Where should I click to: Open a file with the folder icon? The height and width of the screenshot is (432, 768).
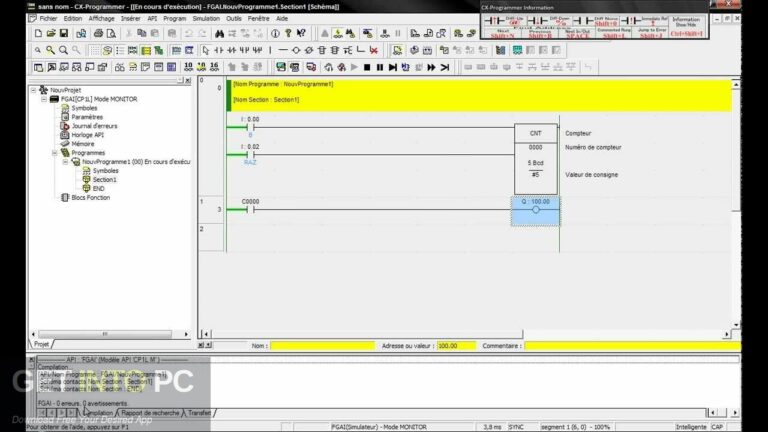51,33
